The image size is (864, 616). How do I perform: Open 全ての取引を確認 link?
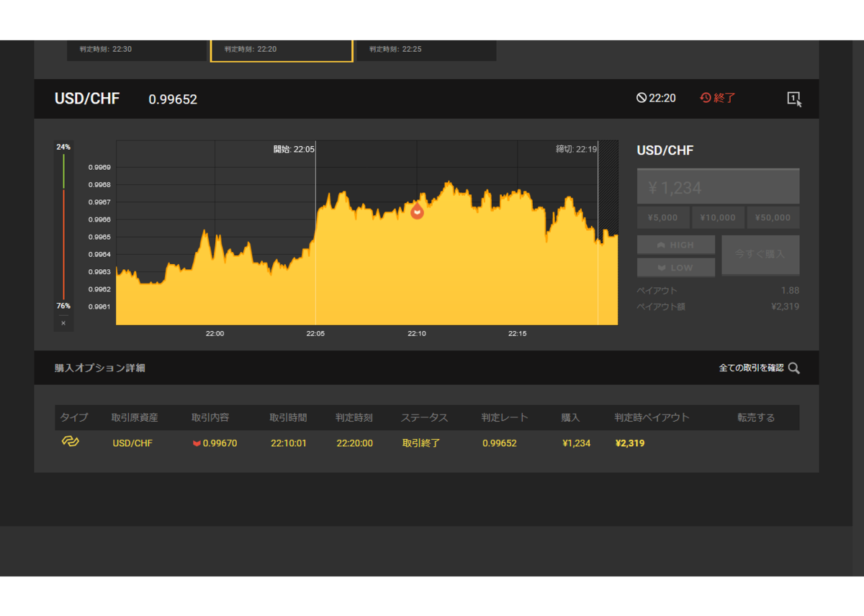click(x=751, y=368)
